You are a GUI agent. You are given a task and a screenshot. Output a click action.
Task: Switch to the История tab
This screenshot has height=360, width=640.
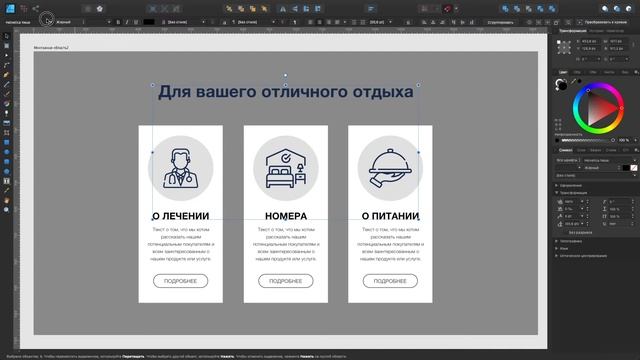point(596,31)
